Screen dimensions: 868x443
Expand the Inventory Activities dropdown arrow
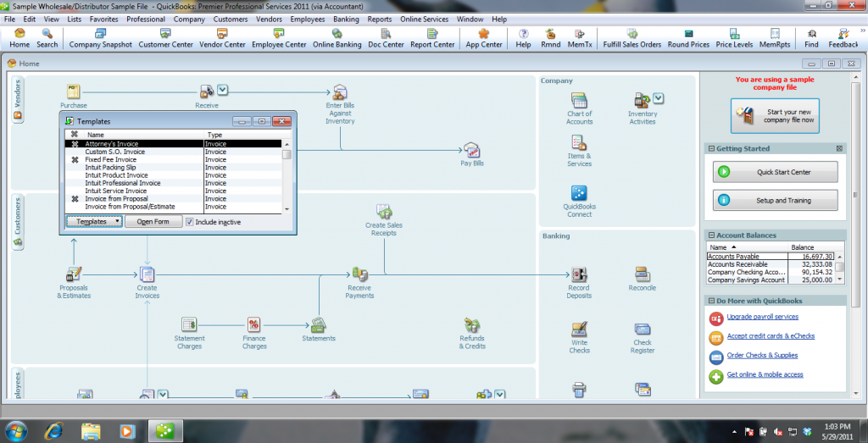pyautogui.click(x=658, y=98)
